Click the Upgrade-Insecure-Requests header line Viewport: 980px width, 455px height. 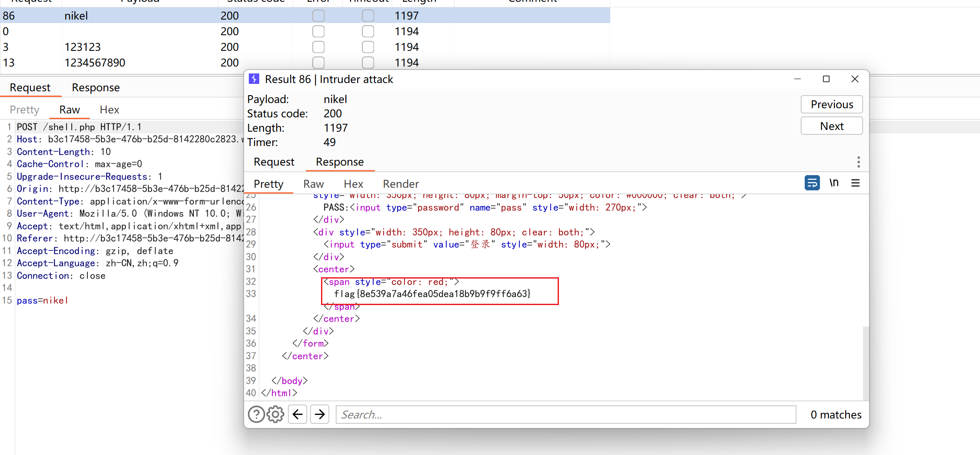[90, 176]
